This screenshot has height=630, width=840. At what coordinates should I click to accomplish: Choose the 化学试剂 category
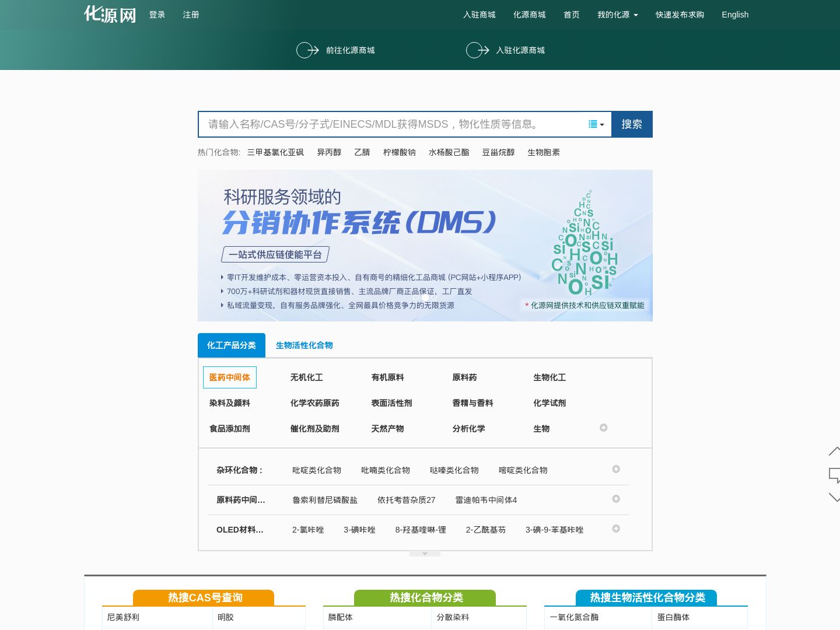point(549,403)
